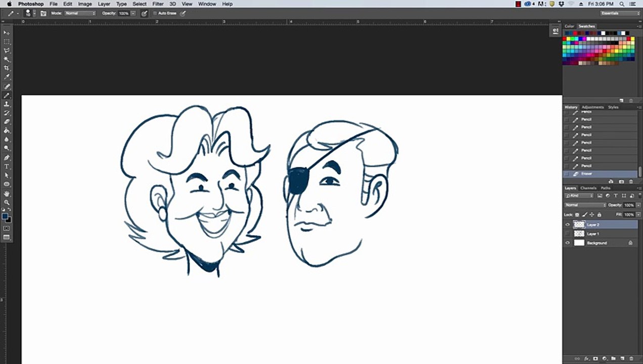The image size is (643, 364).
Task: Open the layer blend mode dropdown
Action: 585,205
